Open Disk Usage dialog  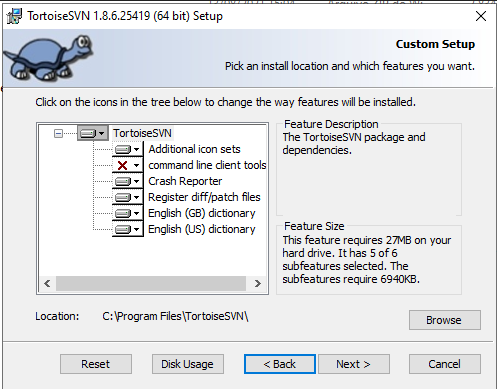188,364
